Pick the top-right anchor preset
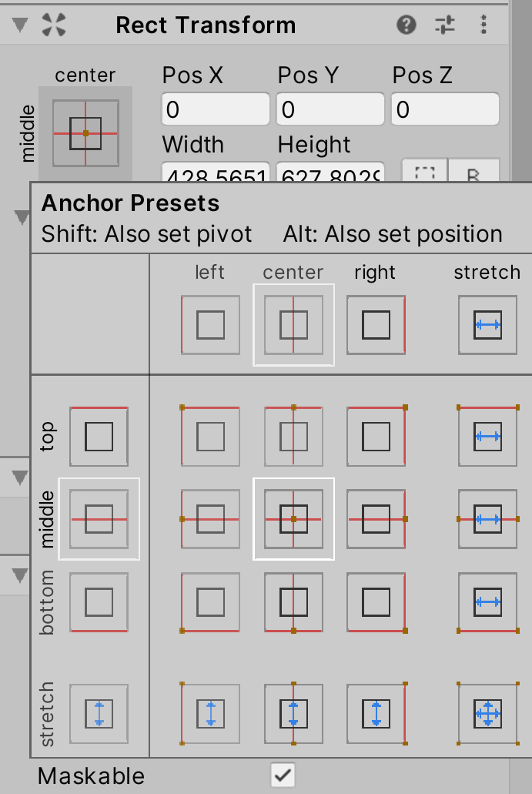This screenshot has width=532, height=794. (x=376, y=437)
